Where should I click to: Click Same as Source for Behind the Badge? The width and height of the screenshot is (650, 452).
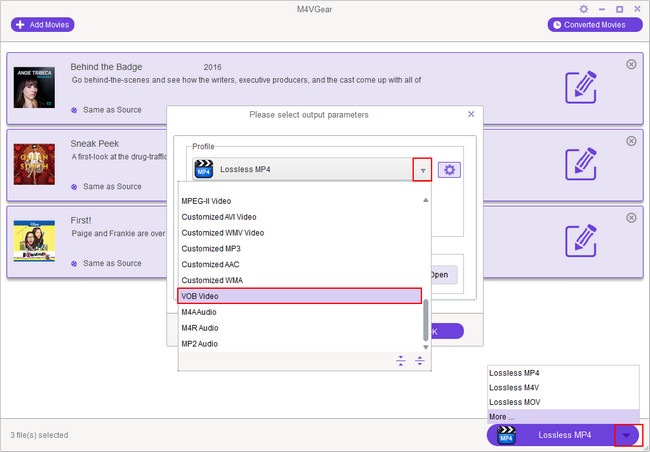tap(112, 110)
